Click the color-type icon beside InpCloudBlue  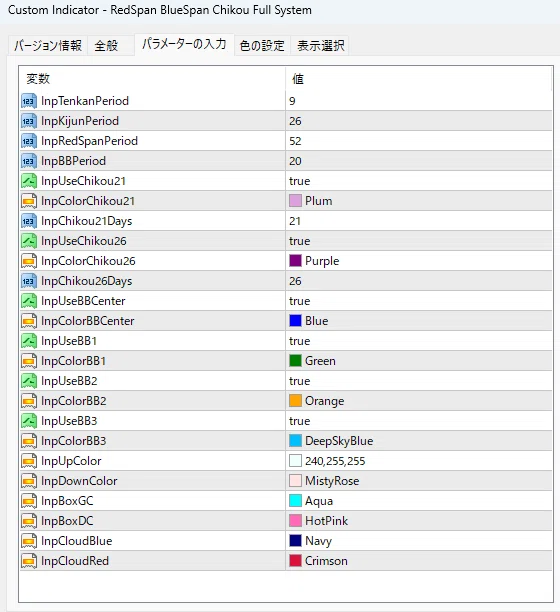29,541
